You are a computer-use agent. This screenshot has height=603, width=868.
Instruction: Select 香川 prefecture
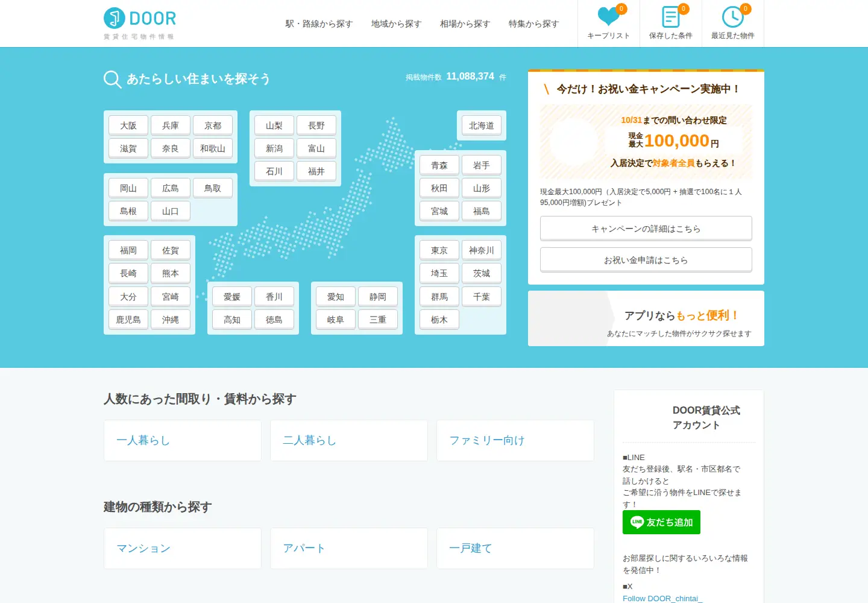pyautogui.click(x=274, y=297)
